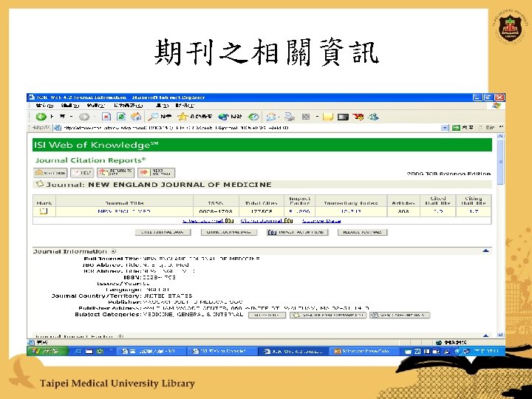The height and width of the screenshot is (399, 532).
Task: Click the View Journal Summary List button
Action: click(328, 315)
